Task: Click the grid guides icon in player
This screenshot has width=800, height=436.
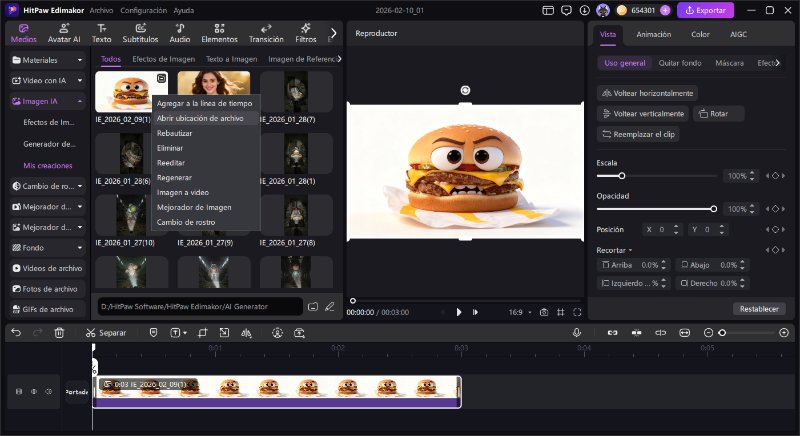Action: (x=561, y=312)
